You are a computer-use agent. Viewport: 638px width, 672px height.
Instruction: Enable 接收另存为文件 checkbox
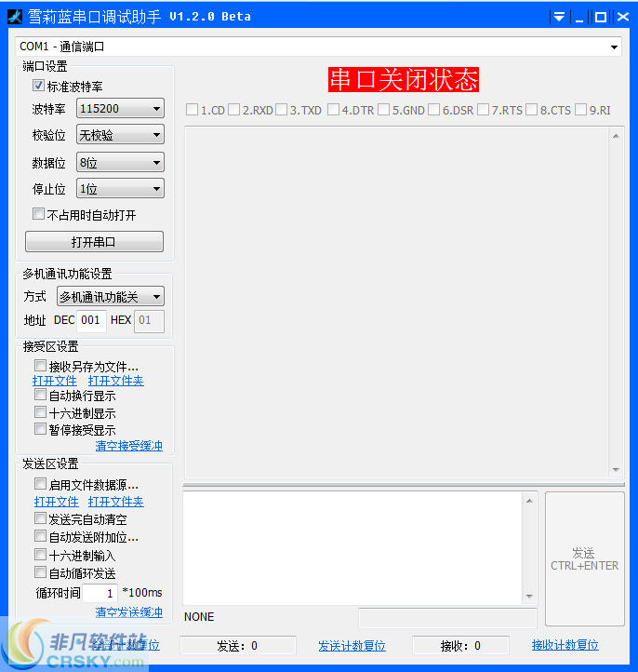[x=40, y=366]
